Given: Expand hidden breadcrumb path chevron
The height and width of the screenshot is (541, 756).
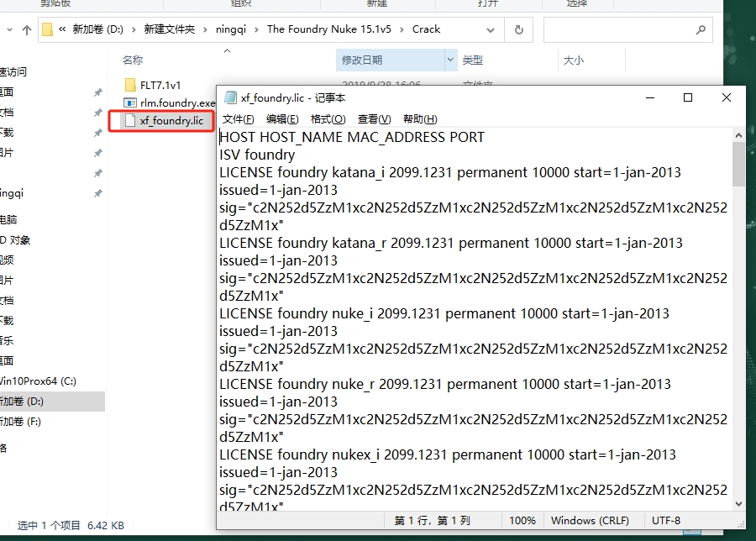Looking at the screenshot, I should point(62,29).
